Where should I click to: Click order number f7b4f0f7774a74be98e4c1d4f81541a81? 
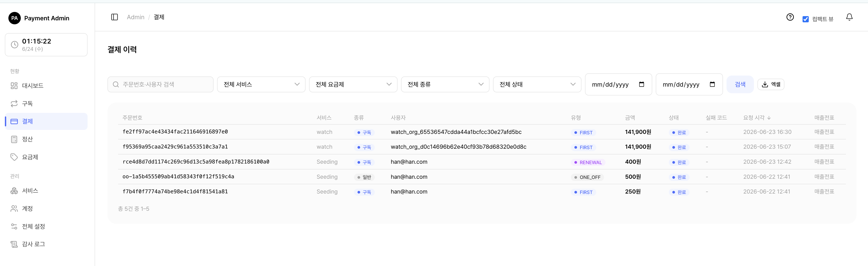[x=175, y=192]
